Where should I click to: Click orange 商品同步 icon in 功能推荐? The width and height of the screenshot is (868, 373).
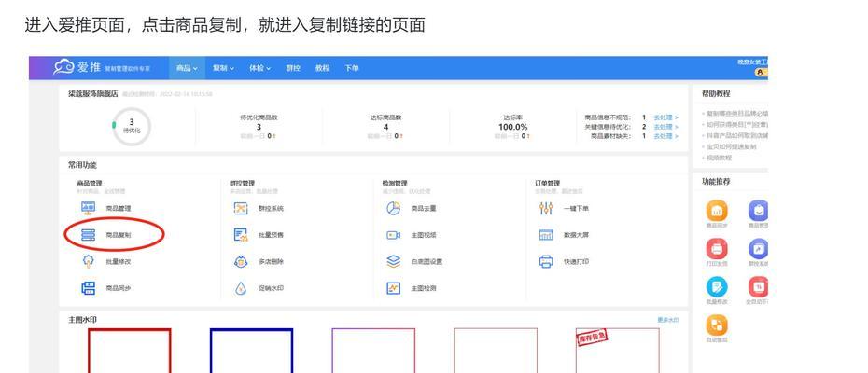717,211
